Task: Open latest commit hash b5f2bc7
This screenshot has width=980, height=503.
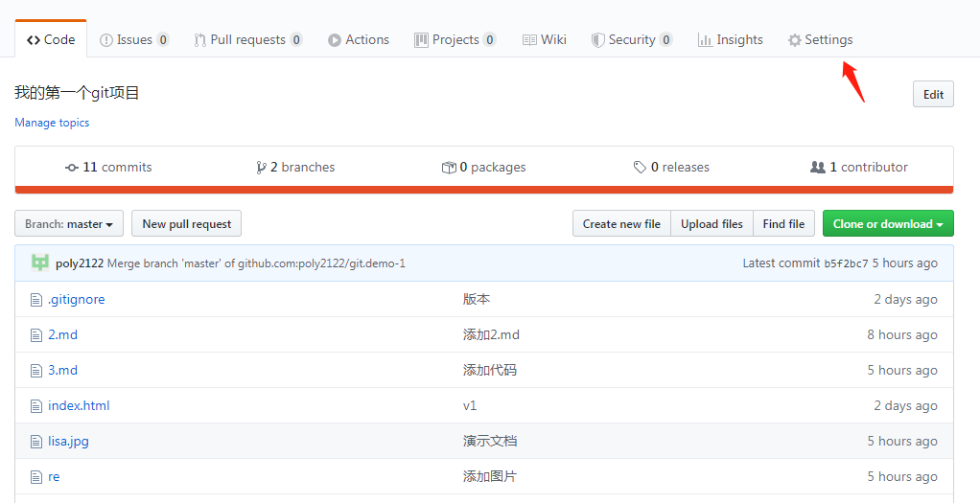Action: [x=847, y=263]
